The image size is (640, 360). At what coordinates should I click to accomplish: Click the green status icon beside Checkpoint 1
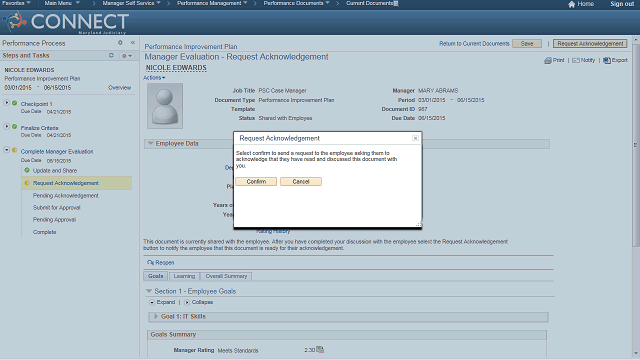pos(15,103)
